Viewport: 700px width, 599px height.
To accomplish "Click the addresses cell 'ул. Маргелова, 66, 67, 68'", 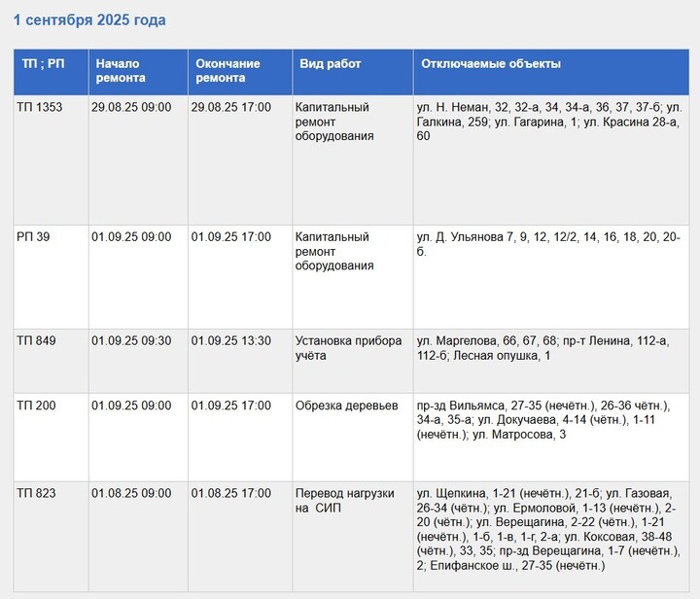I will (551, 362).
